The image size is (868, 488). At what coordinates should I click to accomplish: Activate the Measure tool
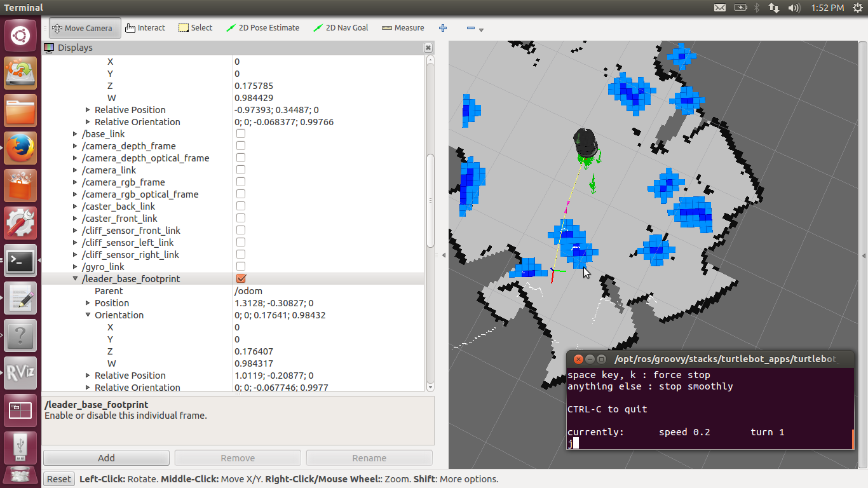point(403,28)
